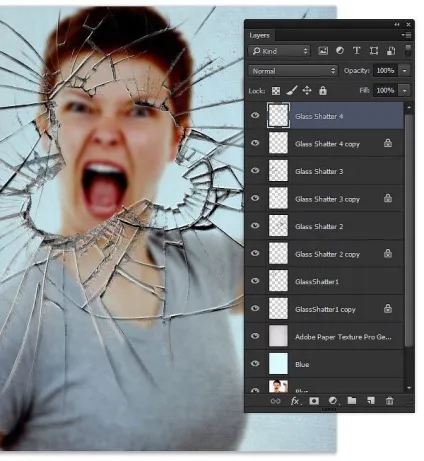Image resolution: width=424 pixels, height=461 pixels.
Task: Open the Layers panel flyout menu
Action: pyautogui.click(x=406, y=35)
